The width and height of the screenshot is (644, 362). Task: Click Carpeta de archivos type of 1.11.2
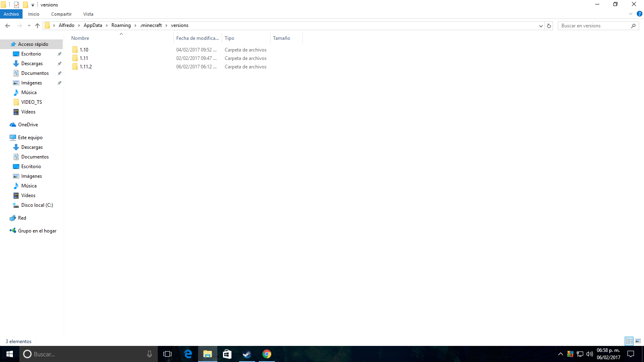246,67
